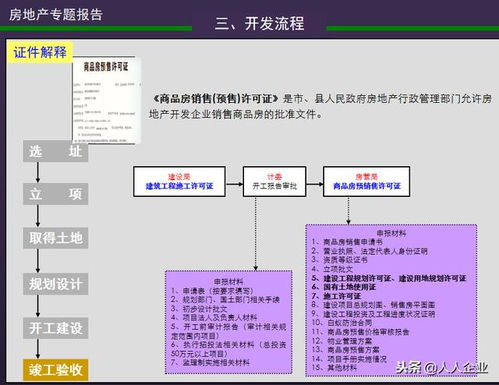Select the 取得土地 step box
Viewport: 499px width, 385px height.
point(55,238)
